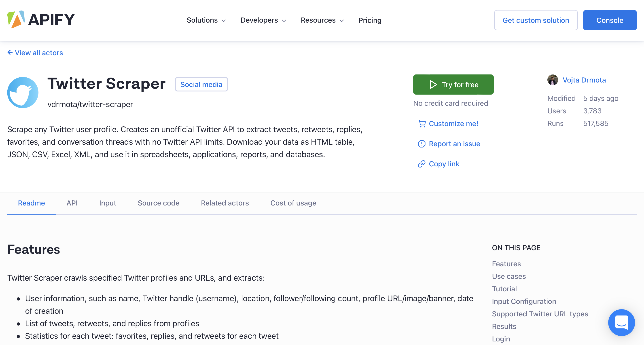The height and width of the screenshot is (345, 644).
Task: Switch to the API tab
Action: point(72,203)
